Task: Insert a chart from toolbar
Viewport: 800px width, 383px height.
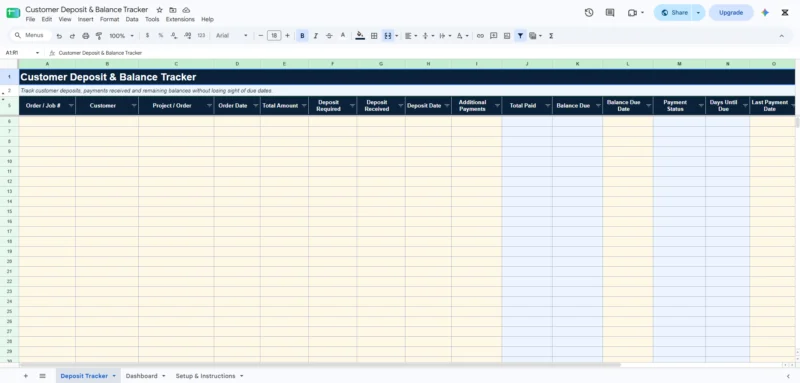Action: tap(507, 36)
